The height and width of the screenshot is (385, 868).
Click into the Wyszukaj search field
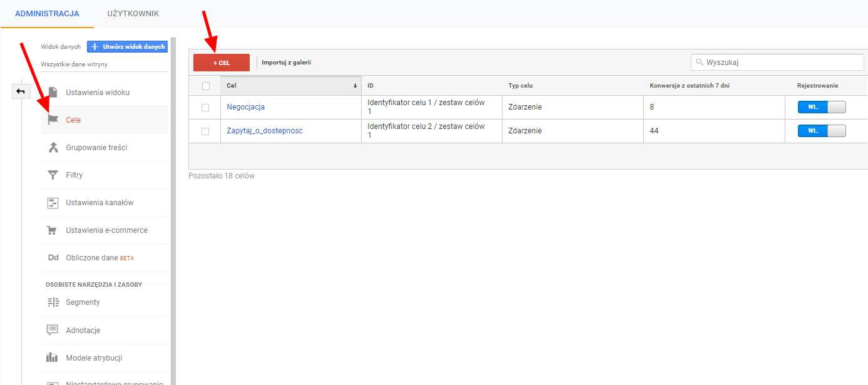pyautogui.click(x=777, y=63)
